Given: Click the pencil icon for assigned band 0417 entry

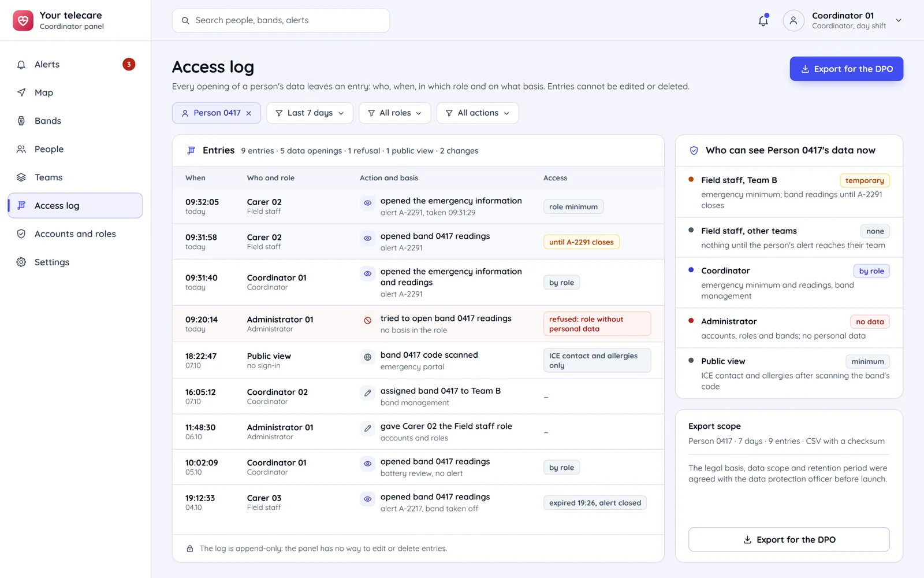Looking at the screenshot, I should [367, 393].
